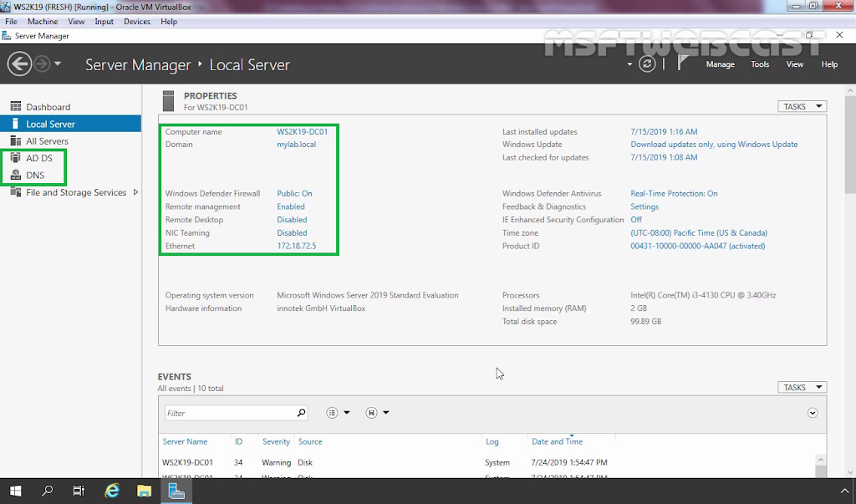Image resolution: width=856 pixels, height=504 pixels.
Task: Open the dropdown arrow left of refresh icon
Action: [629, 64]
